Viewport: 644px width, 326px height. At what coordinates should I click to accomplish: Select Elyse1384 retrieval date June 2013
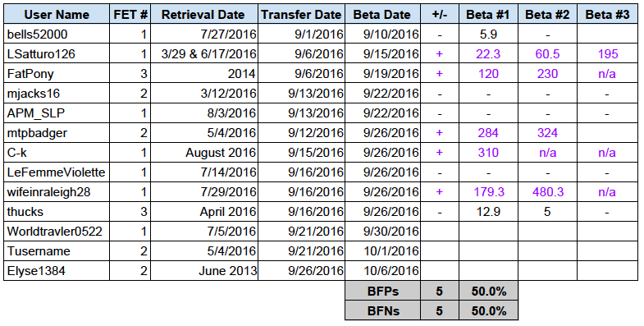pyautogui.click(x=204, y=271)
